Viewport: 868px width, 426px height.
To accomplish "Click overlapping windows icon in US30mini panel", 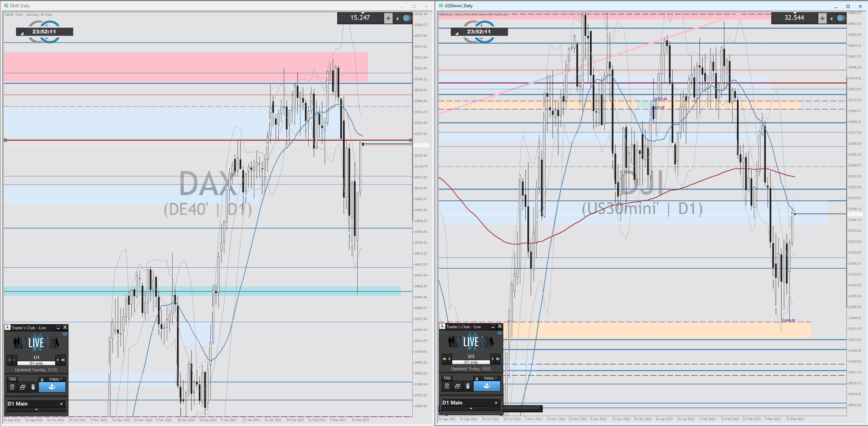I will (457, 386).
